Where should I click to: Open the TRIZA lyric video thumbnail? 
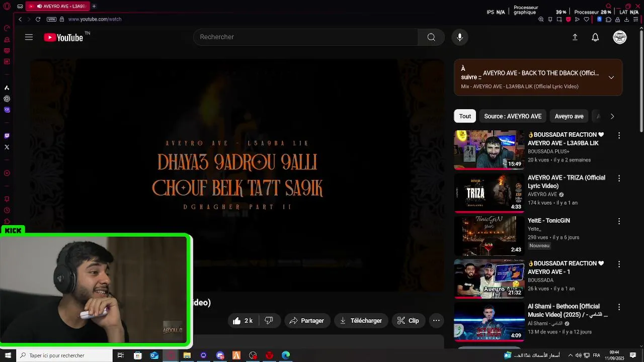[x=489, y=193]
